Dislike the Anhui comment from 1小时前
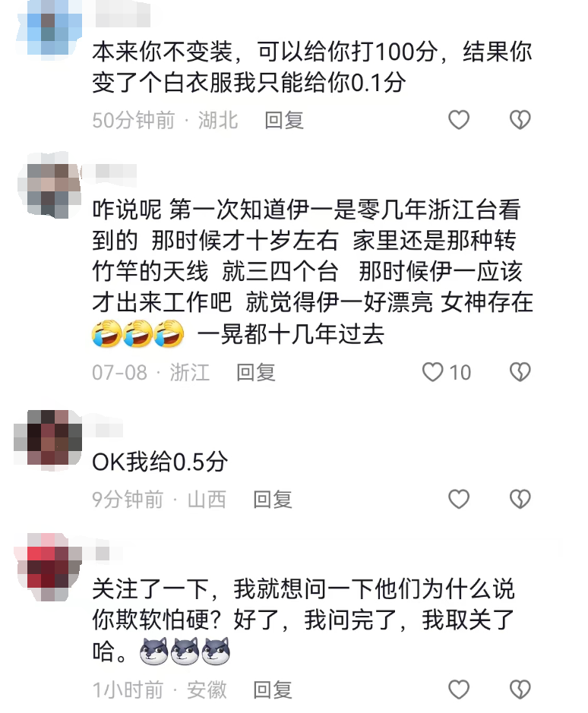Viewport: 588px width, 713px height. [520, 689]
